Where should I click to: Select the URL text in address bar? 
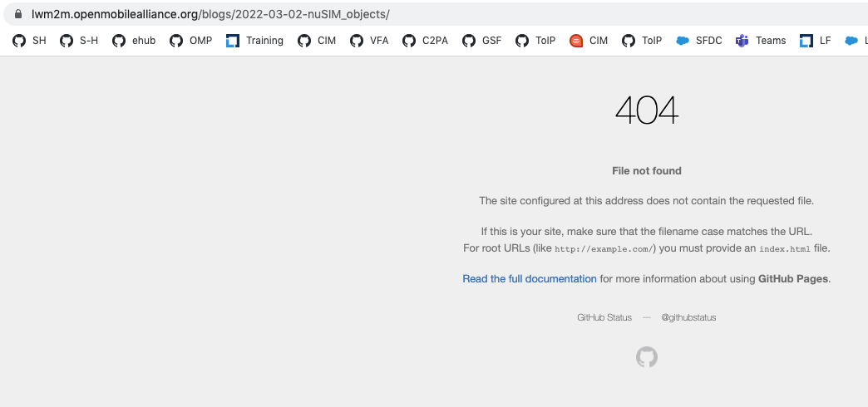click(210, 14)
